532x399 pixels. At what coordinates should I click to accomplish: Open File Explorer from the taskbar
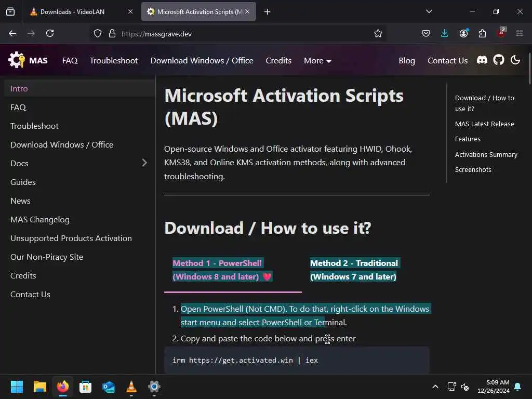click(x=39, y=387)
